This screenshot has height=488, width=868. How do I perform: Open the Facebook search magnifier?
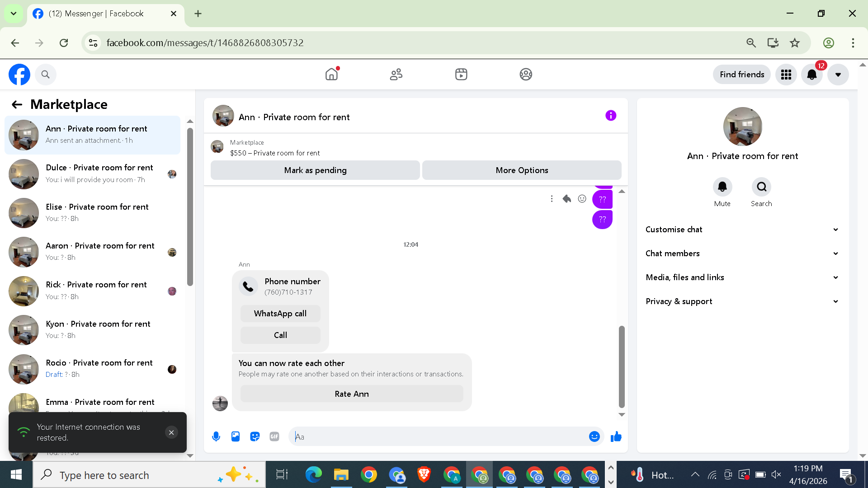[45, 75]
